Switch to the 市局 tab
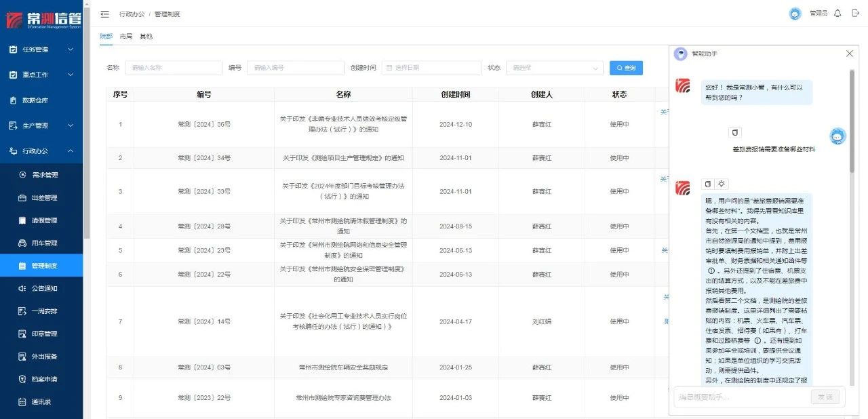Screen dimensions: 868x419 [x=125, y=36]
